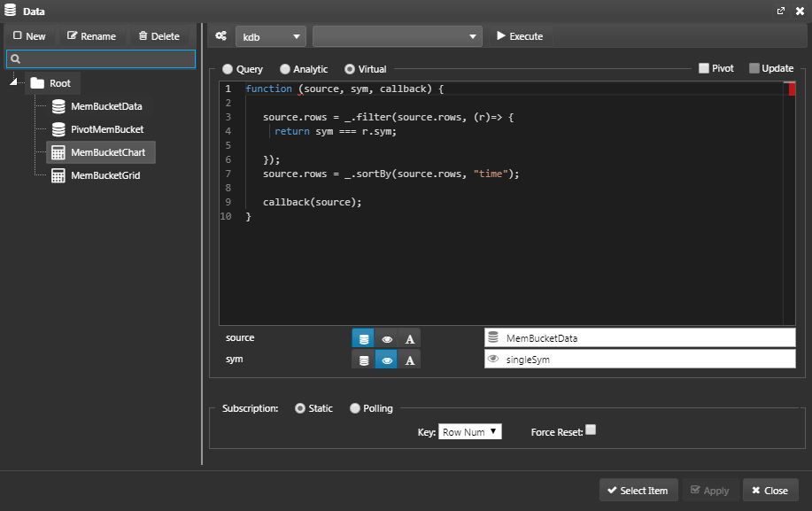Click the grid icon beside MemBucketChart
This screenshot has width=812, height=511.
click(x=58, y=152)
